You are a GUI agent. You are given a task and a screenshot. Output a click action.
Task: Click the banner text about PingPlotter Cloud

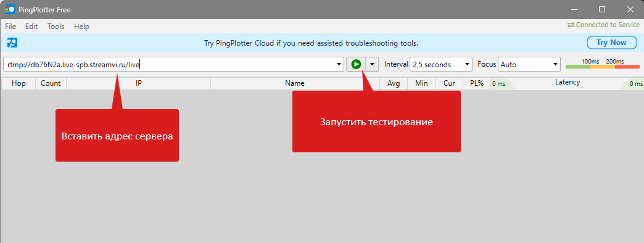point(311,43)
